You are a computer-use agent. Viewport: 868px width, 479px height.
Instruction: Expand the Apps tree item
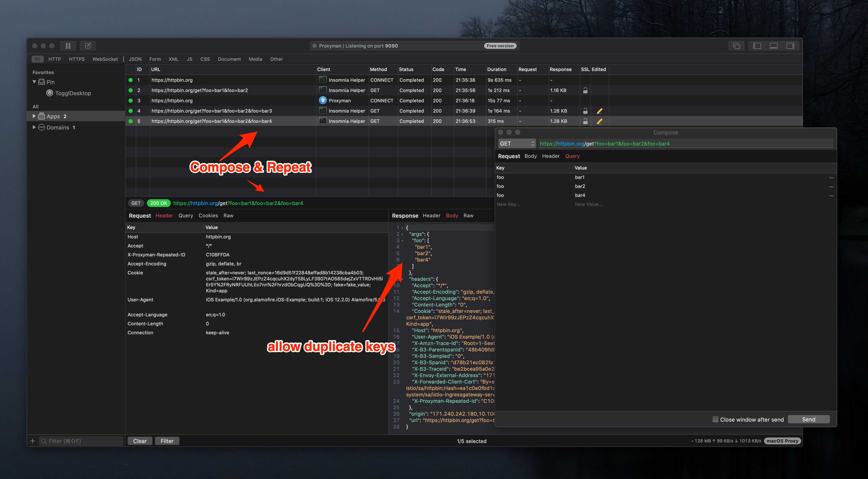34,116
